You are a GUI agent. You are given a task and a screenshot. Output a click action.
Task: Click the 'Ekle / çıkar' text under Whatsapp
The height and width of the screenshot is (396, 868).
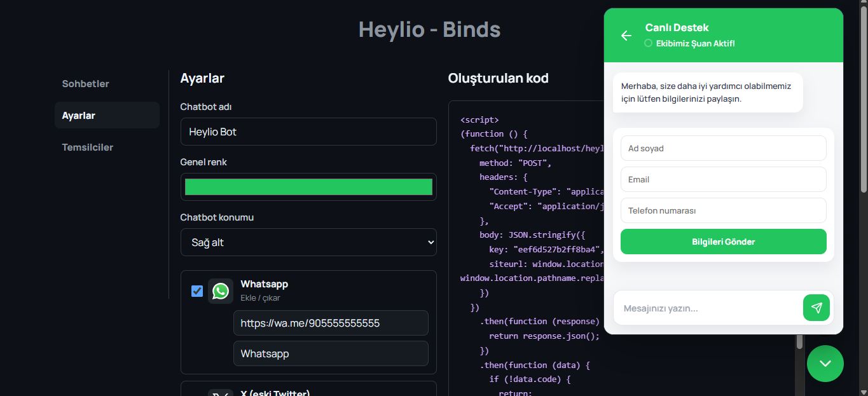(x=260, y=297)
